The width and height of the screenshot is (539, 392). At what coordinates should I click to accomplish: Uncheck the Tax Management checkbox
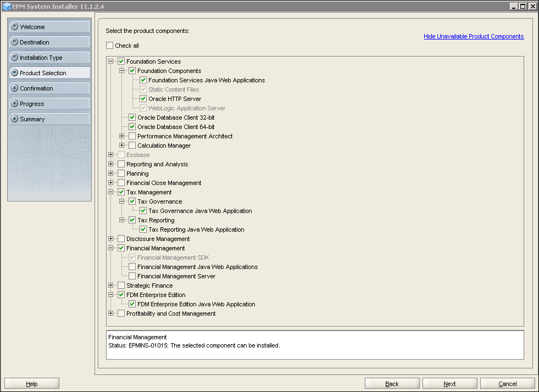click(121, 192)
